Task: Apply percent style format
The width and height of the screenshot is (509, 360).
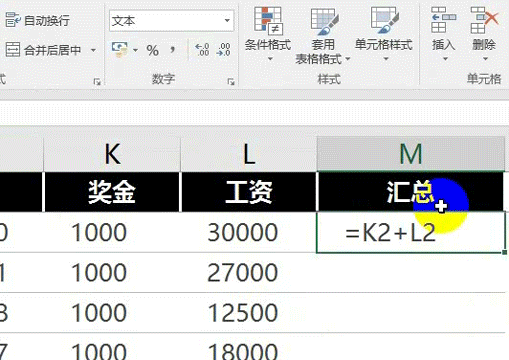Action: point(153,51)
